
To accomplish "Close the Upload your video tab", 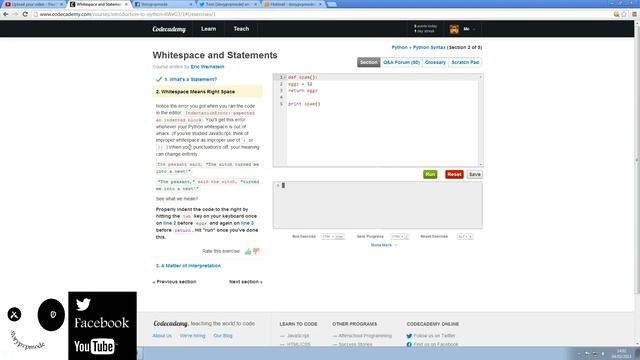I will [61, 4].
